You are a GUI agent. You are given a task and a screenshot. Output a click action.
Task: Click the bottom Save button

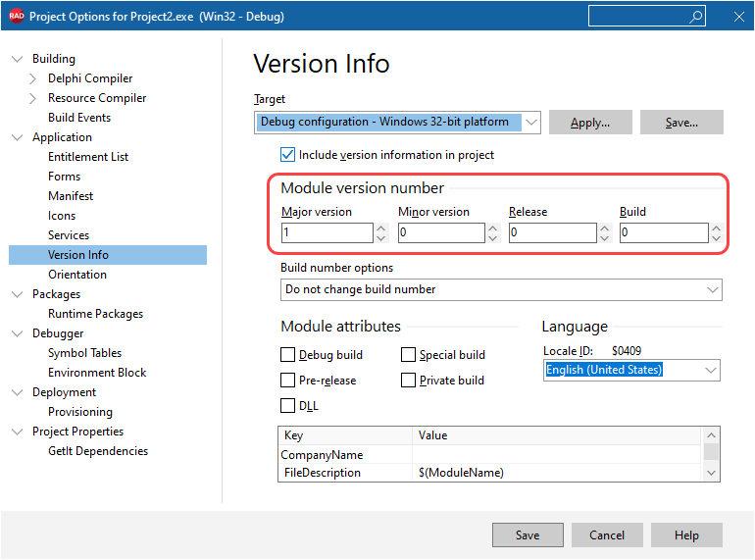click(528, 535)
